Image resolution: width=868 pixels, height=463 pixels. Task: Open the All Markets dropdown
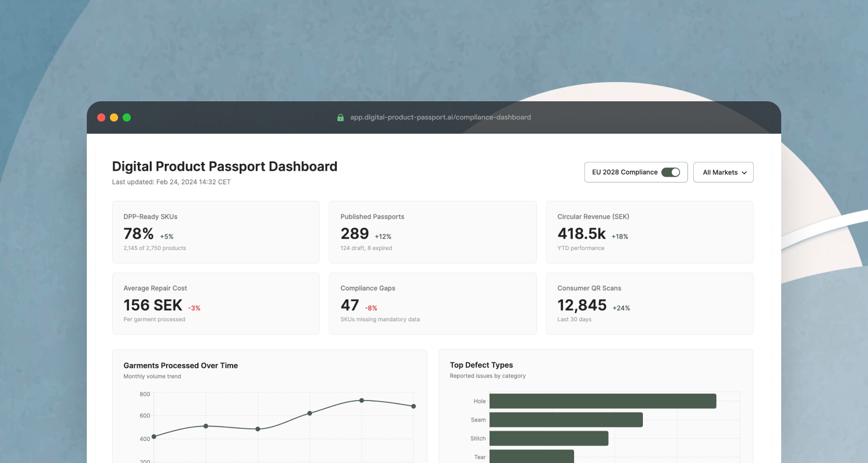(x=723, y=172)
